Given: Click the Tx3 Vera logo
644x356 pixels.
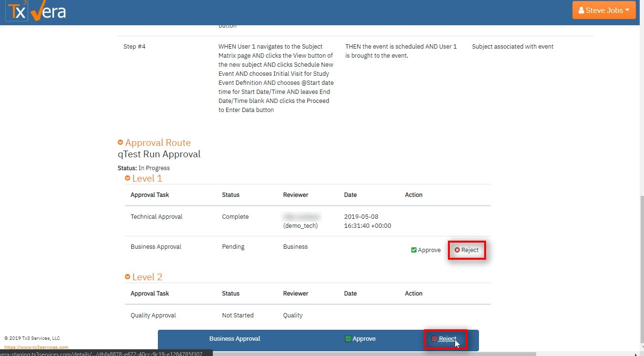Looking at the screenshot, I should [36, 11].
